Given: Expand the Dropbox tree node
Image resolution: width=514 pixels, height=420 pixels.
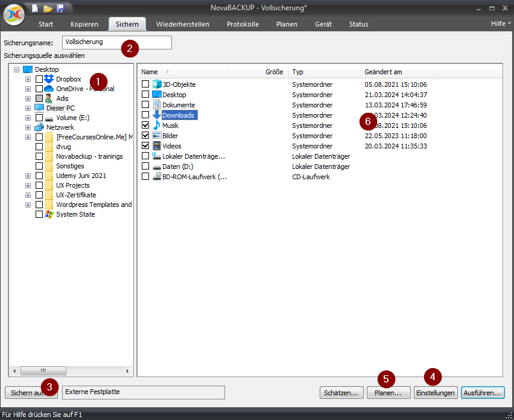Looking at the screenshot, I should [28, 79].
